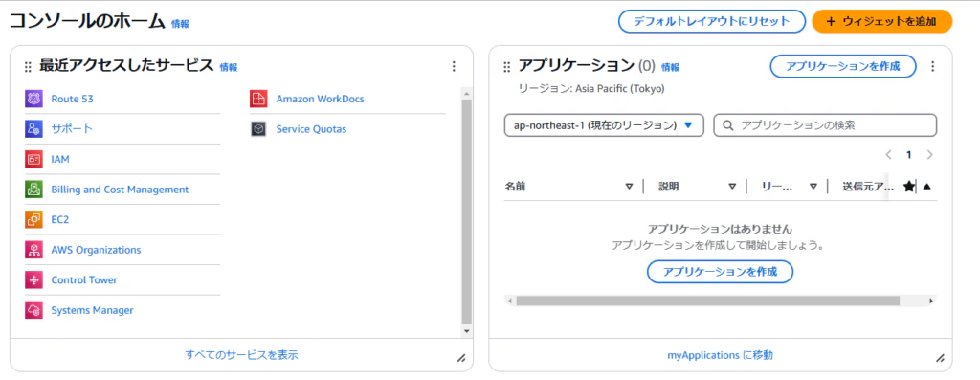
Task: Click the IAM service icon
Action: click(33, 160)
